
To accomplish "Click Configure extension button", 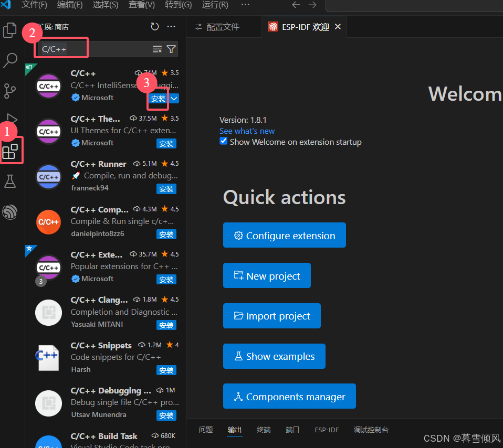I will coord(284,235).
